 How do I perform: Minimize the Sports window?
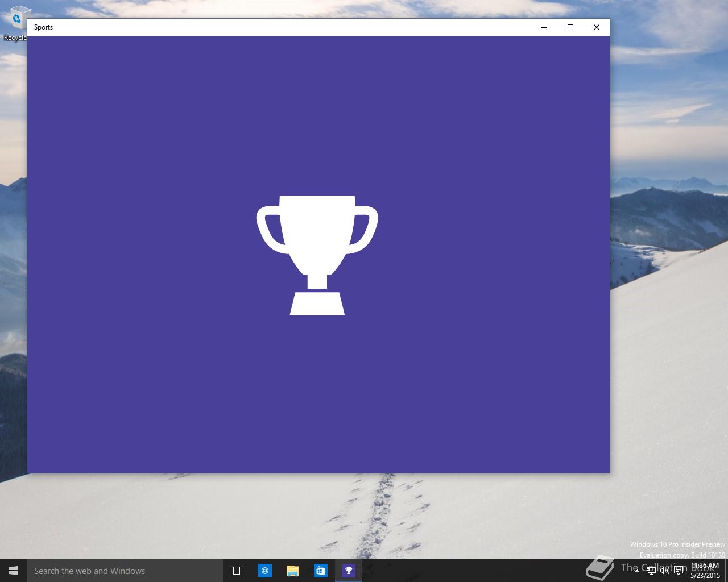[544, 27]
